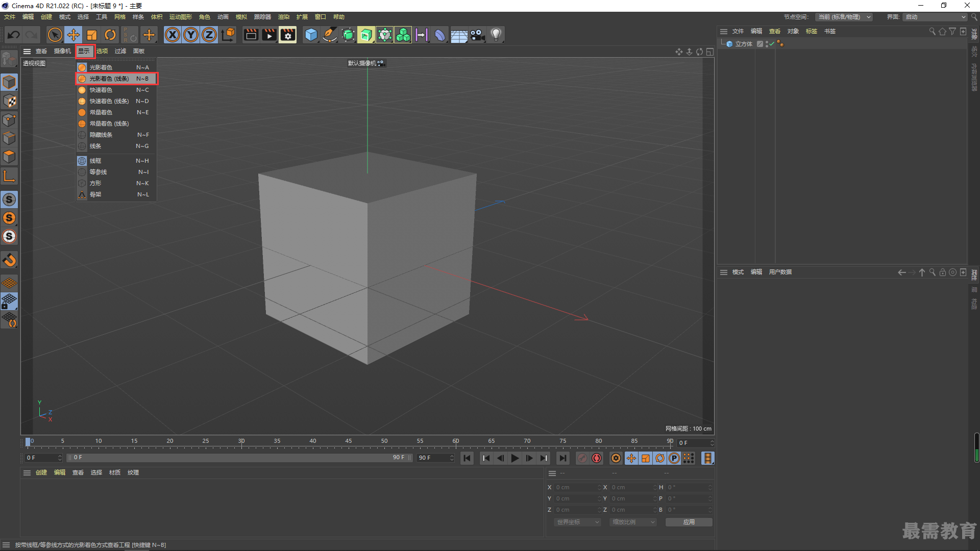Click the 90 F end frame field
Image resolution: width=980 pixels, height=551 pixels.
click(435, 458)
